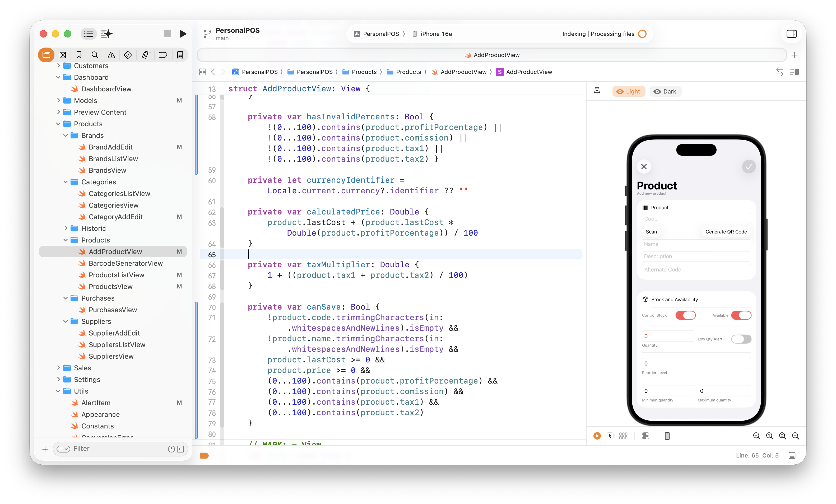Disable the Available toggle in preview

742,315
